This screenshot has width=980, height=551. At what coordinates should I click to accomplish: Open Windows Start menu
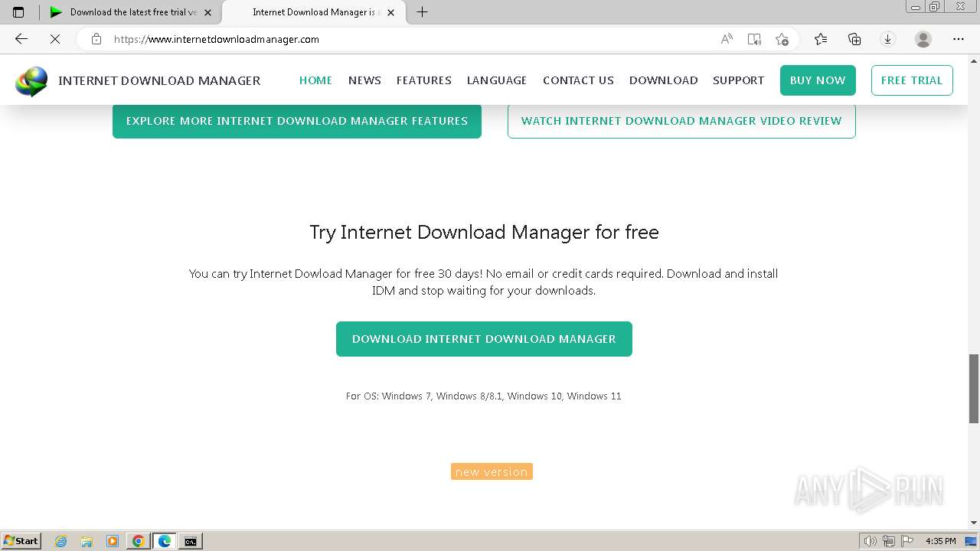click(21, 541)
